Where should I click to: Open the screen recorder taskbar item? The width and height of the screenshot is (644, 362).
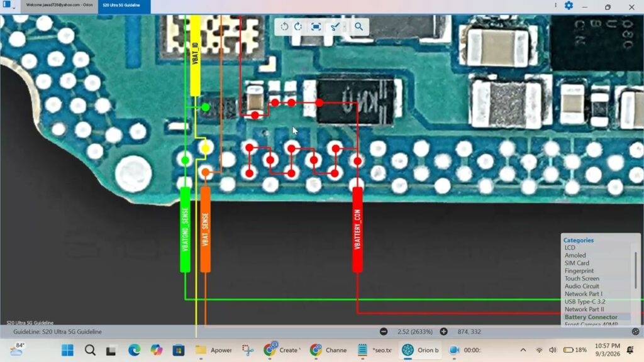[x=465, y=350]
